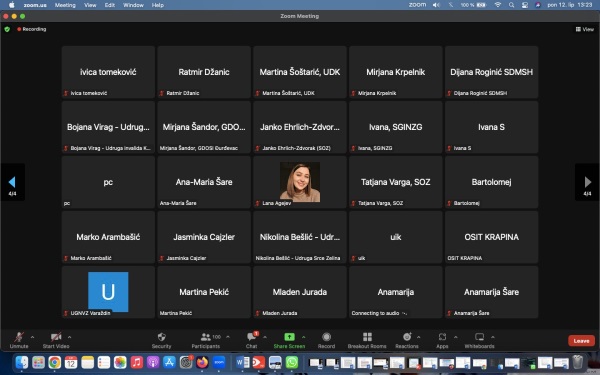Screen dimensions: 600x375
Task: Click the Recording indicator
Action: pos(31,29)
